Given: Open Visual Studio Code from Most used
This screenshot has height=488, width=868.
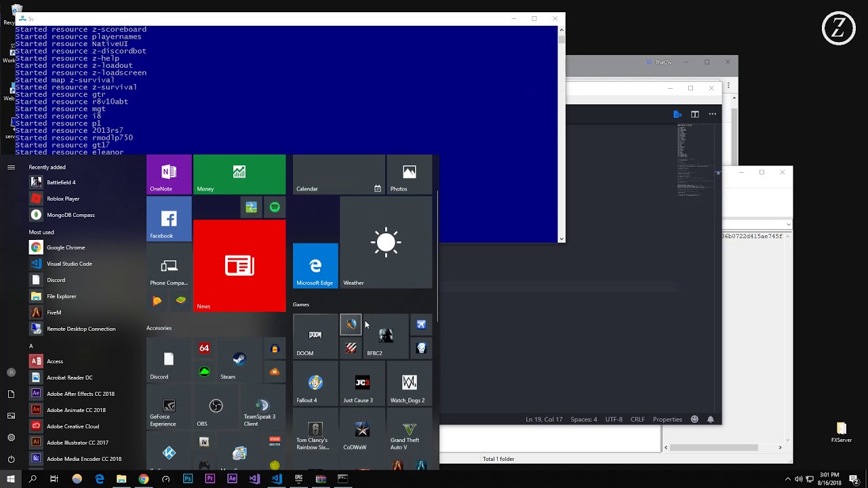Looking at the screenshot, I should tap(85, 264).
